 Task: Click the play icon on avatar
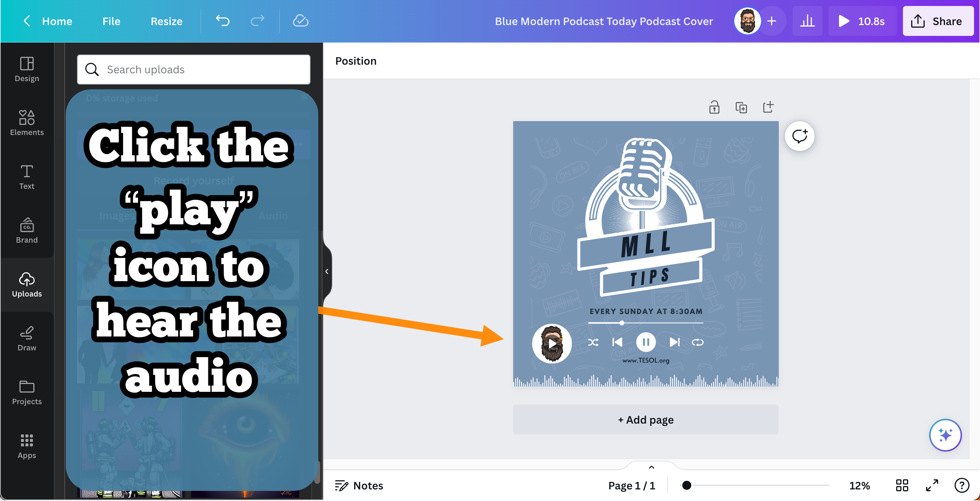click(552, 344)
